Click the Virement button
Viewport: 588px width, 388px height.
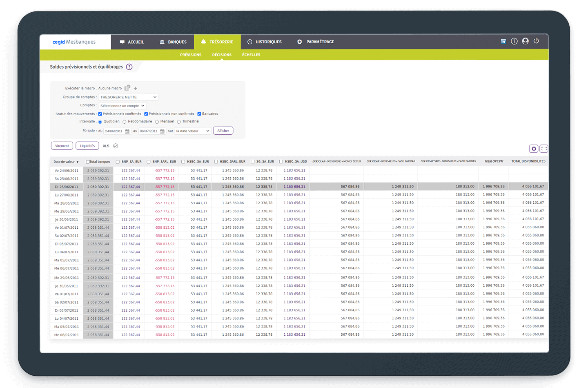[62, 146]
